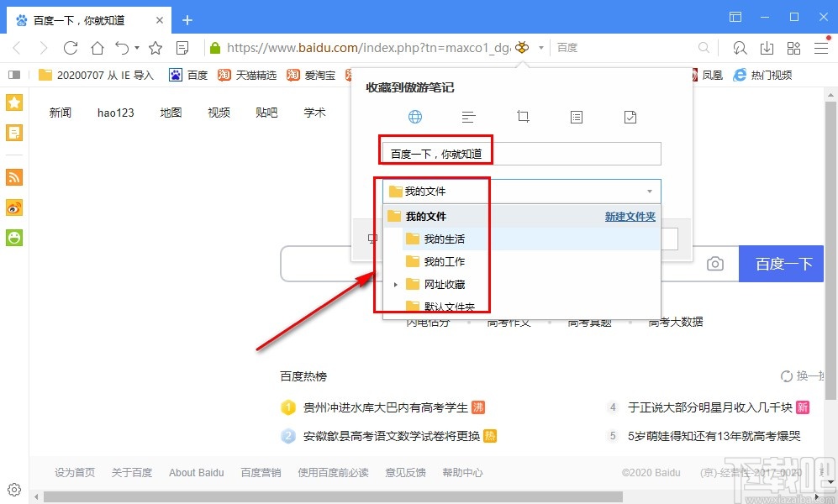Image resolution: width=838 pixels, height=504 pixels.
Task: Select the full page list capture icon
Action: pyautogui.click(x=576, y=117)
